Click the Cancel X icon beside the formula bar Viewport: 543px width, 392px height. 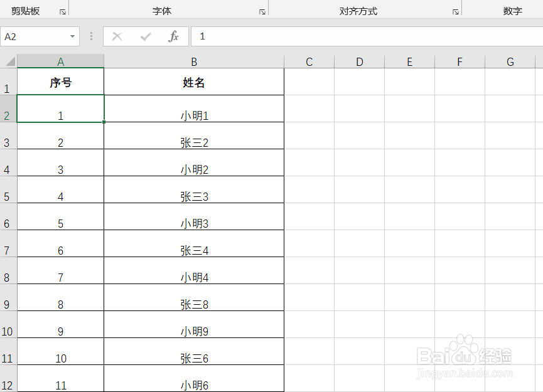[x=117, y=36]
